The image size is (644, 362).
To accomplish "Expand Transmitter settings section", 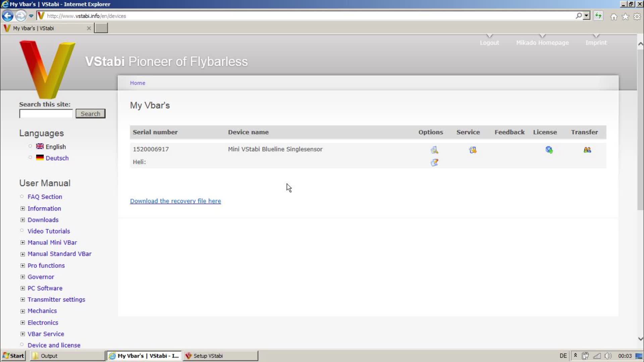I will (x=22, y=300).
